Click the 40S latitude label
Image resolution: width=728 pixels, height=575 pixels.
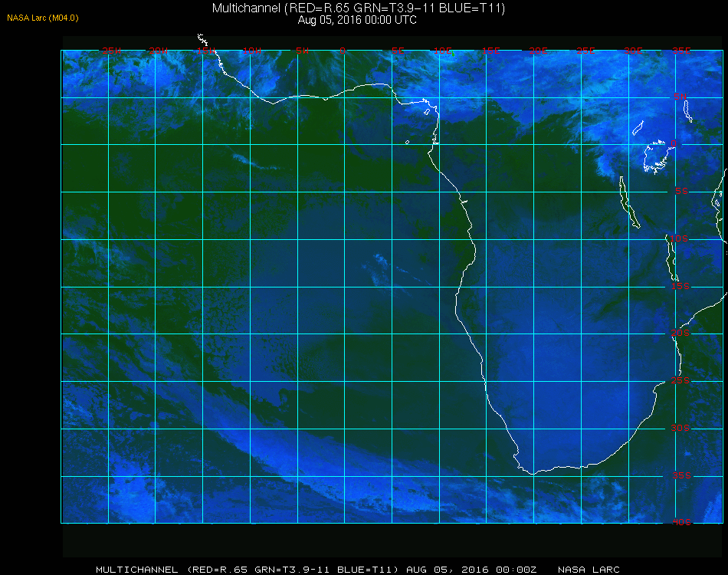pos(681,522)
